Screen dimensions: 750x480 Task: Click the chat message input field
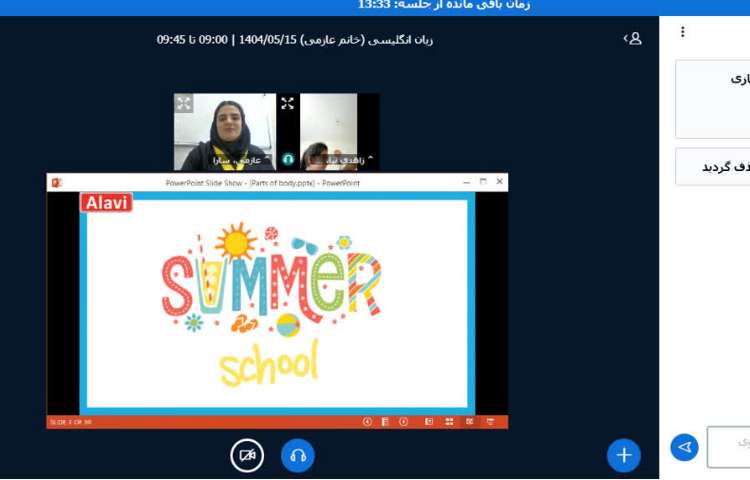729,446
